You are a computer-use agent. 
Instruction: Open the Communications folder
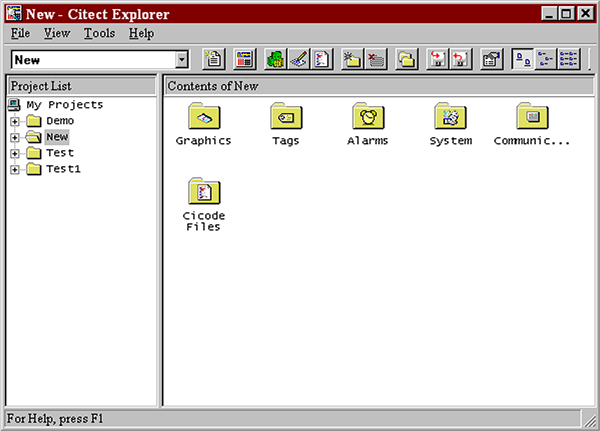532,124
